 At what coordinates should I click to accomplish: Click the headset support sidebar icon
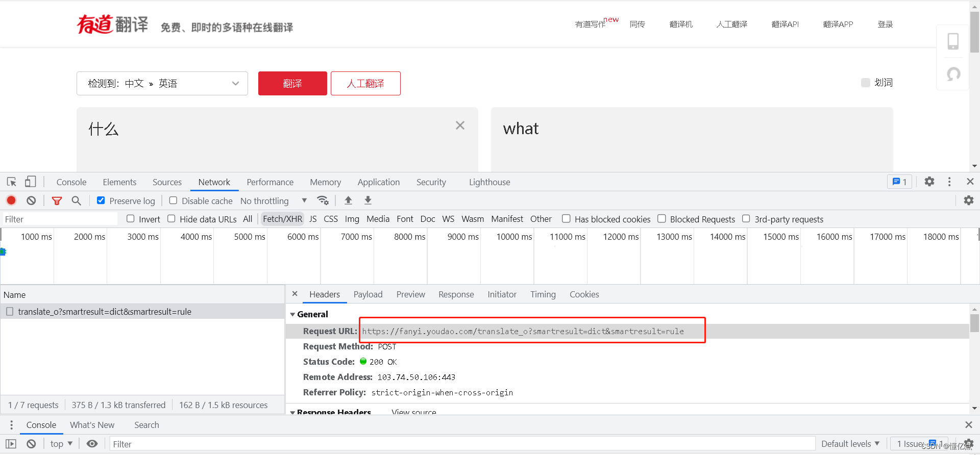[x=953, y=74]
